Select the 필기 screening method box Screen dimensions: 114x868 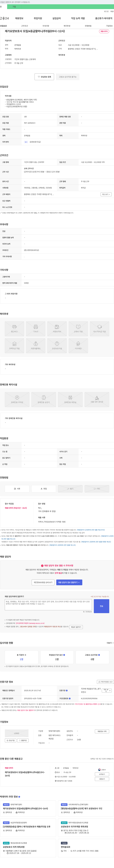(x=70, y=489)
